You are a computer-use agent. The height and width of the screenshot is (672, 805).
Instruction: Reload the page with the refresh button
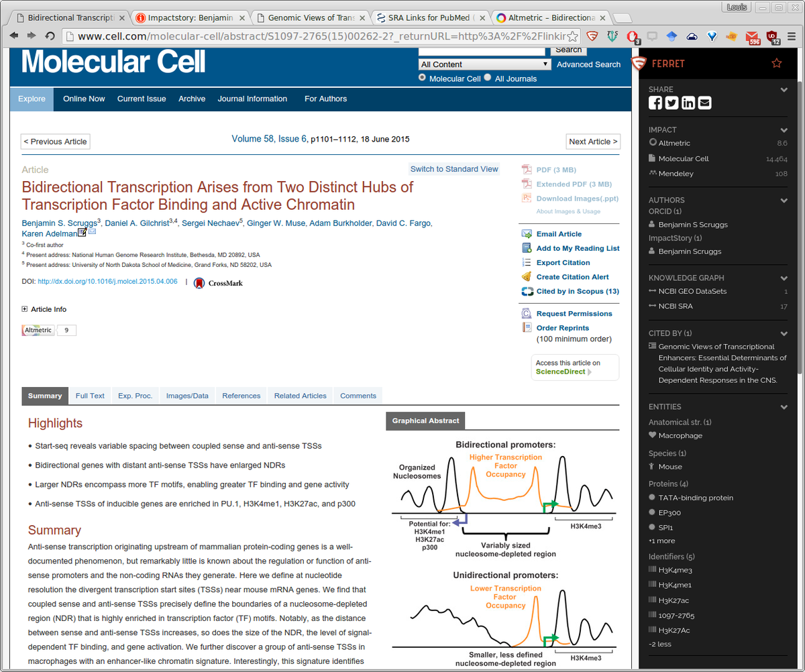point(50,36)
